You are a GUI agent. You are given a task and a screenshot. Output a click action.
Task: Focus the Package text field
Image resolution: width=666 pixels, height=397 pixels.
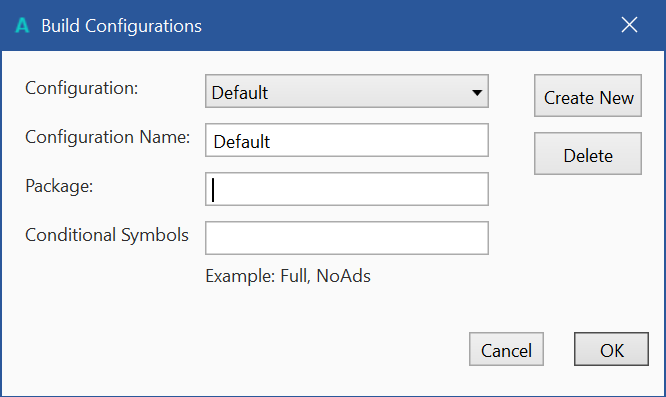(x=347, y=189)
